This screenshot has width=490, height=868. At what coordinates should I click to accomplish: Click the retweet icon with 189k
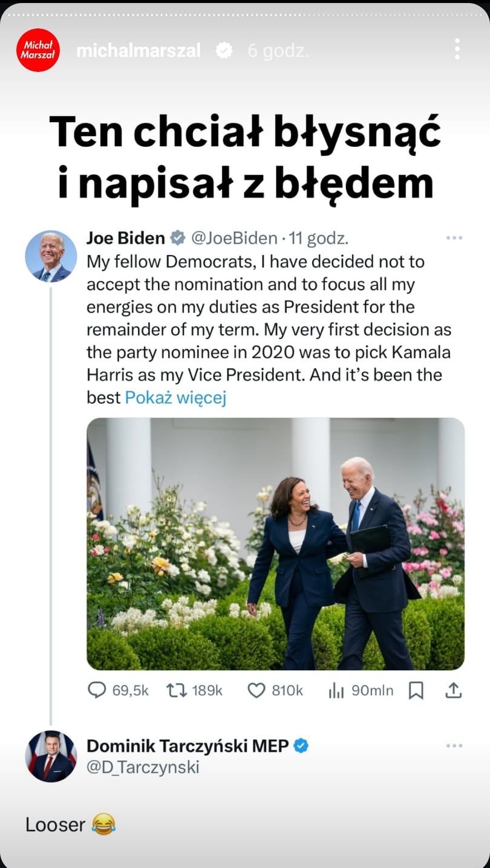[175, 690]
